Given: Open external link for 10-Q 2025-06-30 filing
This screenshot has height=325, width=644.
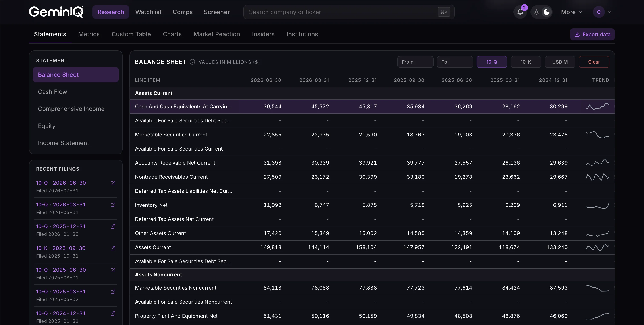Looking at the screenshot, I should (113, 270).
